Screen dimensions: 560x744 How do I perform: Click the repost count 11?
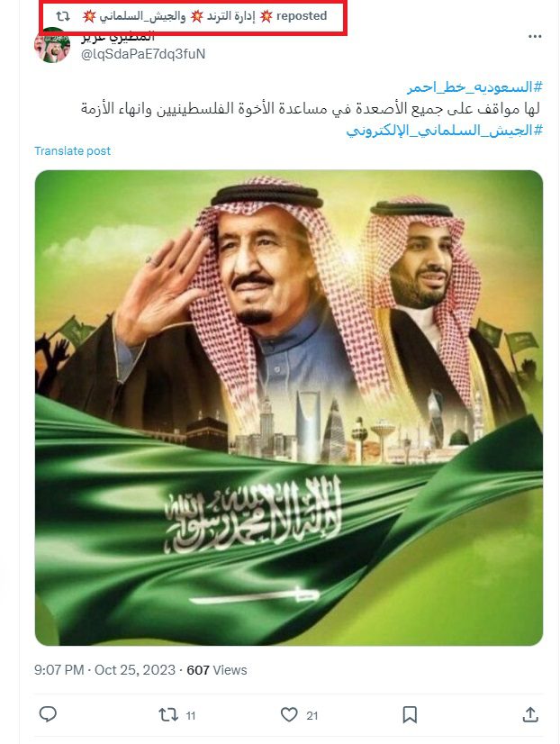click(191, 715)
